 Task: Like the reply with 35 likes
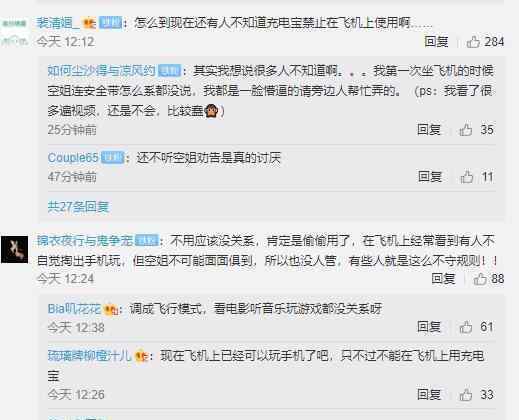coord(466,130)
